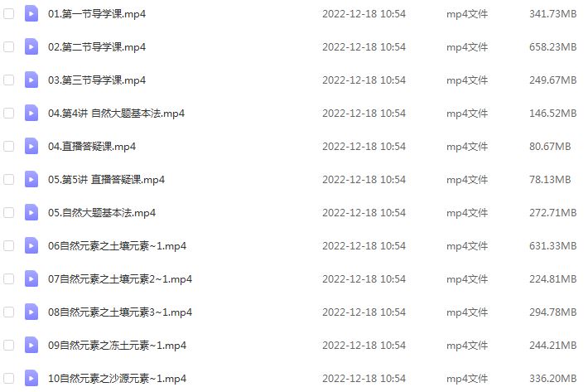Check the box for 07自然元素之土壤元素2~1.mp4

click(x=8, y=278)
